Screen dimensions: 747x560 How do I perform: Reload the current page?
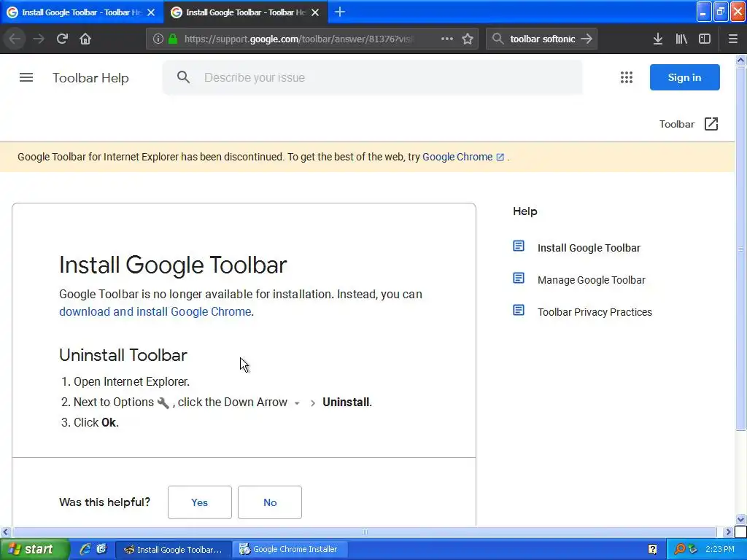click(x=62, y=39)
